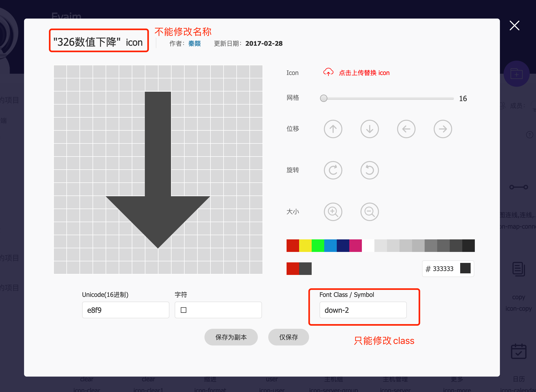The image size is (536, 392).
Task: Pick the green palette swatch
Action: tap(318, 246)
